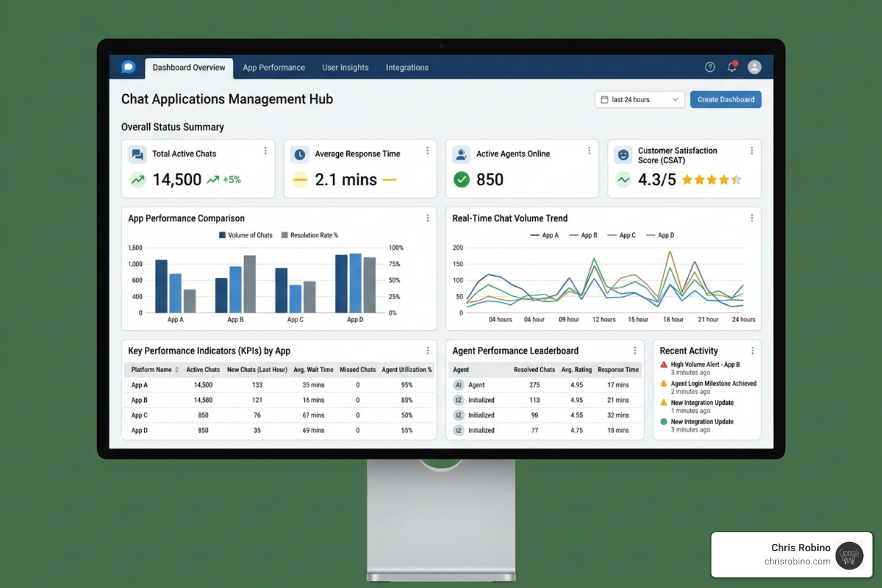Viewport: 882px width, 588px height.
Task: Open Agent Performance Leaderboard options menu
Action: point(635,350)
